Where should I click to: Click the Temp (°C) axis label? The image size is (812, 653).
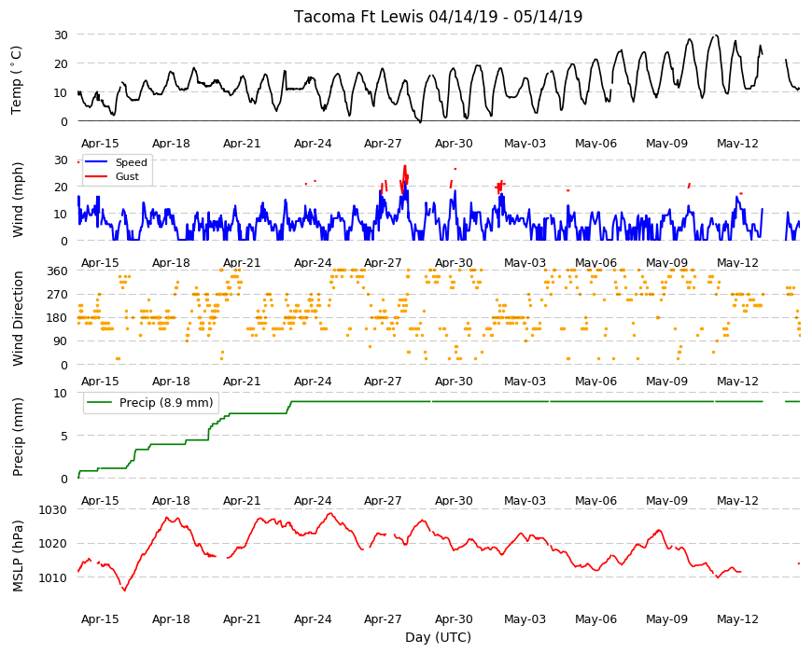pos(17,80)
